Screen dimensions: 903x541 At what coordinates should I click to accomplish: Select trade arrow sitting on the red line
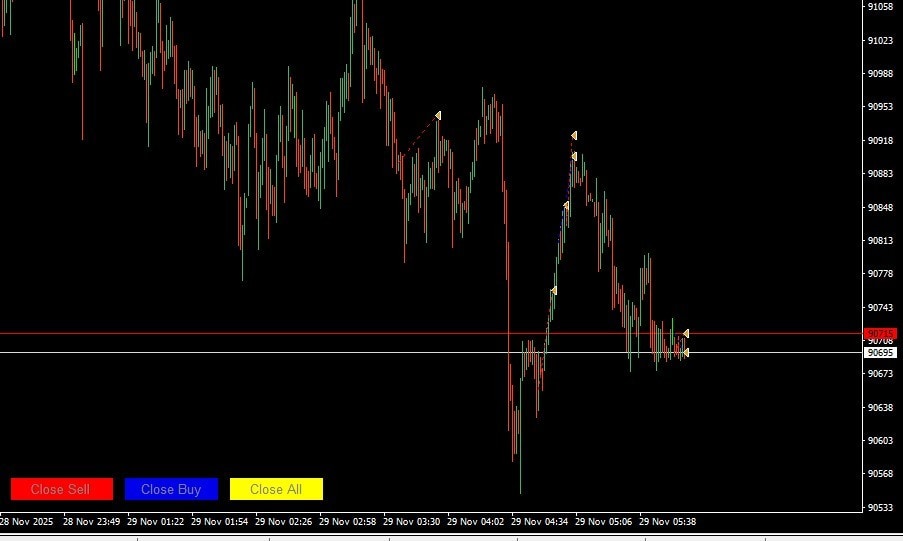(x=686, y=334)
